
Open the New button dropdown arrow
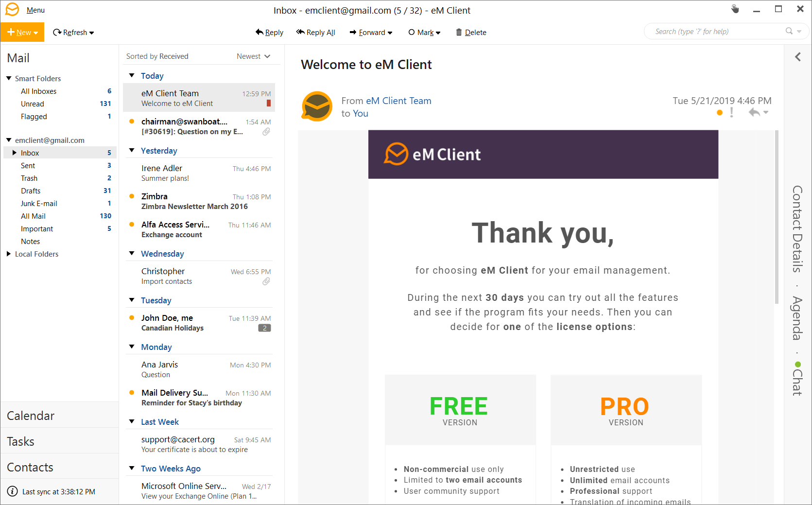click(36, 33)
